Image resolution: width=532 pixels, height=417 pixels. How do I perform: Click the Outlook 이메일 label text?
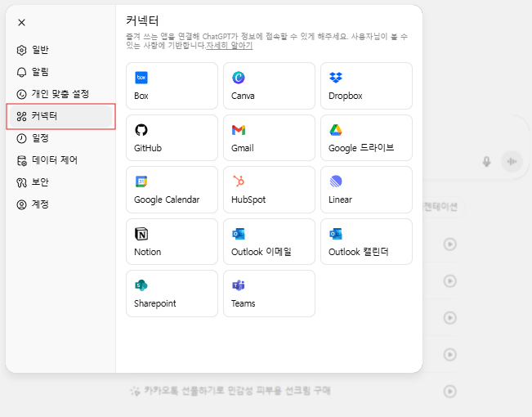tap(262, 252)
